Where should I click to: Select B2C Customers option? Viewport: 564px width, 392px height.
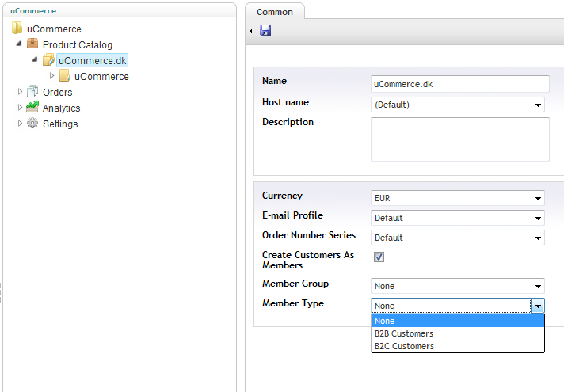coord(458,346)
